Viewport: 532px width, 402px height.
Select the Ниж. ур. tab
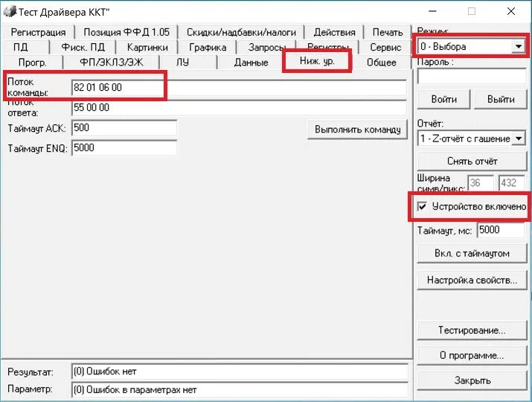point(317,61)
